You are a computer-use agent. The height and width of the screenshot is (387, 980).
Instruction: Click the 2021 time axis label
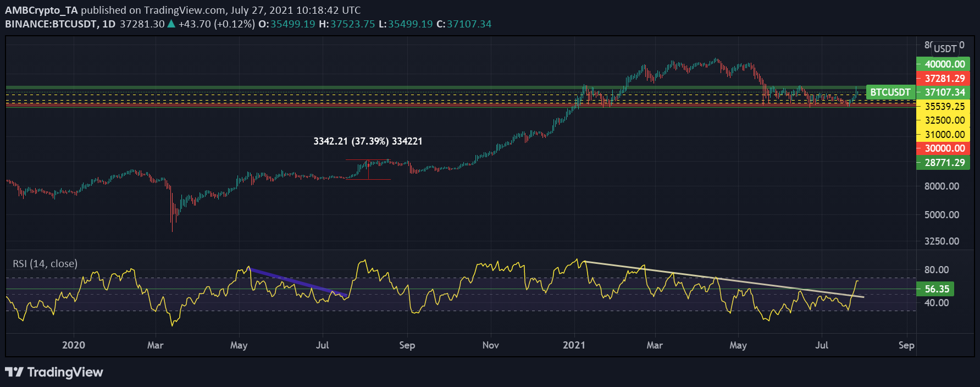[574, 345]
